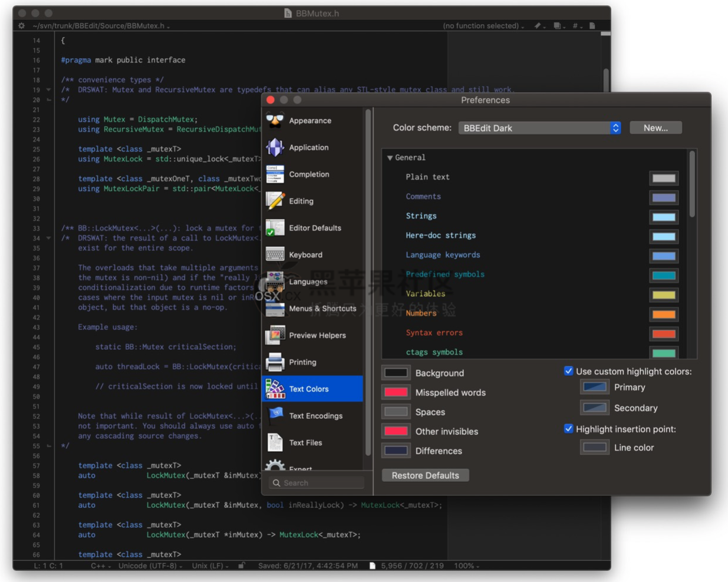Open the Editing preferences pane

(x=312, y=201)
